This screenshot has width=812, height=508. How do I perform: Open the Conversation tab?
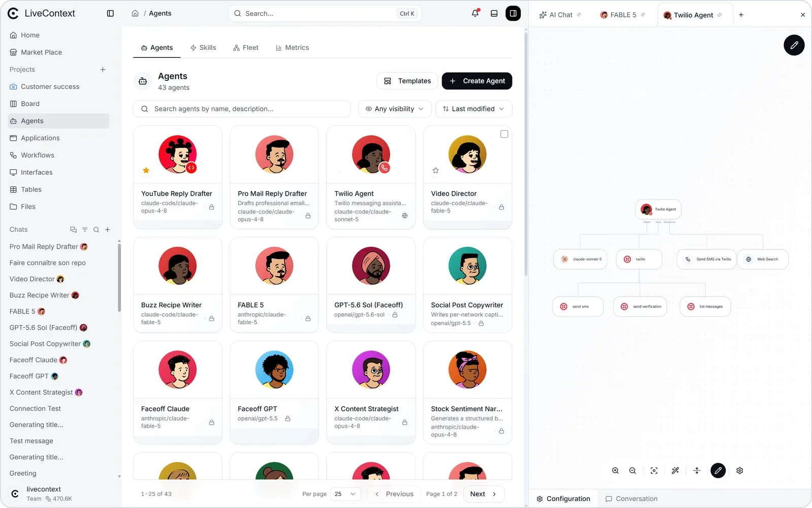click(631, 499)
